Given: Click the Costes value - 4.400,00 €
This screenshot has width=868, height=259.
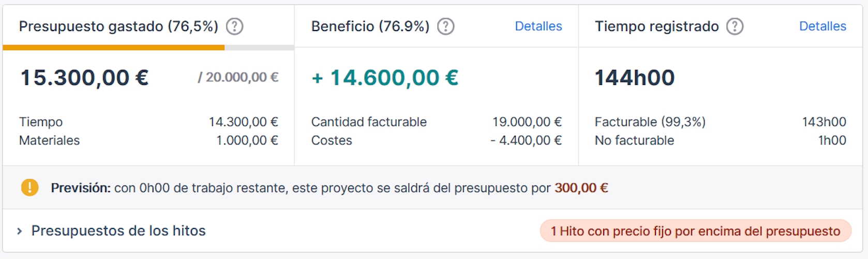Looking at the screenshot, I should (526, 140).
